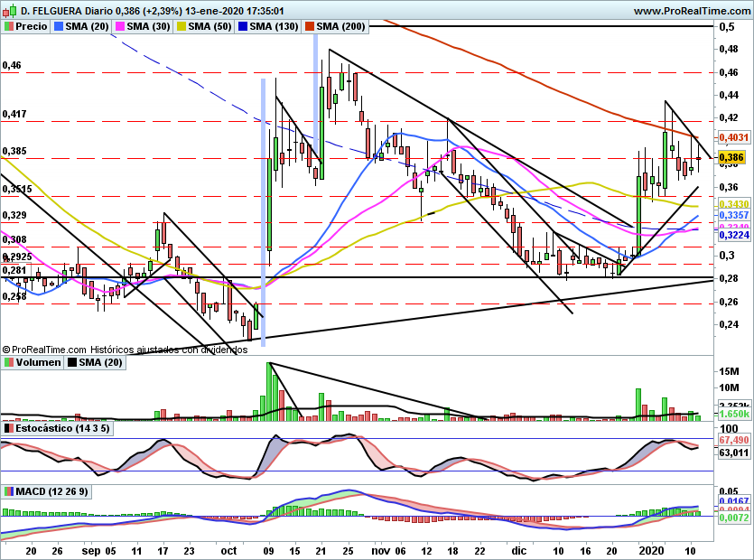
Task: Click the 0,46 resistance level label
Action: coord(13,66)
